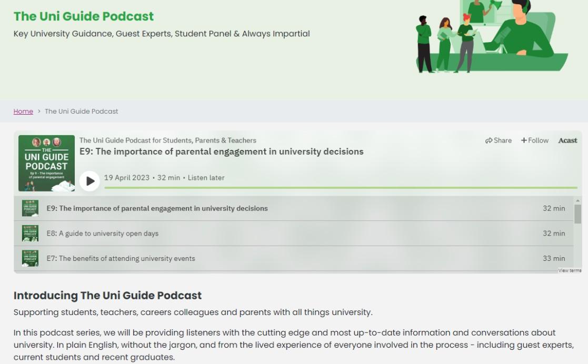588x364 pixels.
Task: Click the Share icon in the player
Action: click(x=499, y=140)
